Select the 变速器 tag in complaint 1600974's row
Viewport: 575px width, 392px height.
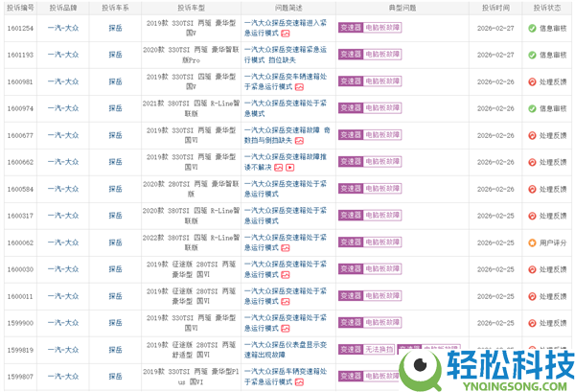(350, 108)
